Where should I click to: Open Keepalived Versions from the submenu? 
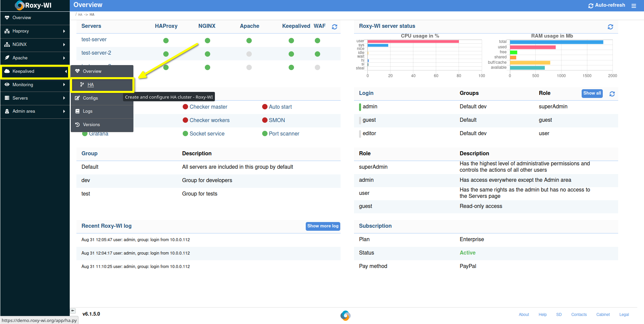point(91,125)
